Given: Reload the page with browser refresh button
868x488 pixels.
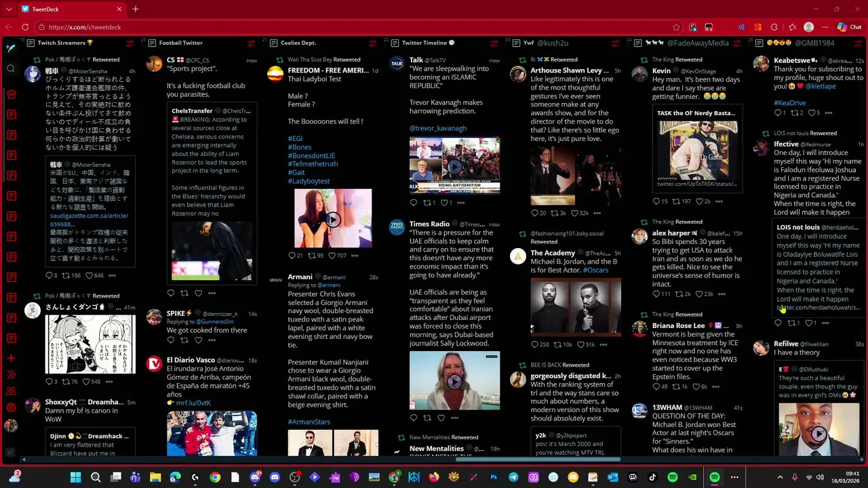Looking at the screenshot, I should [25, 27].
